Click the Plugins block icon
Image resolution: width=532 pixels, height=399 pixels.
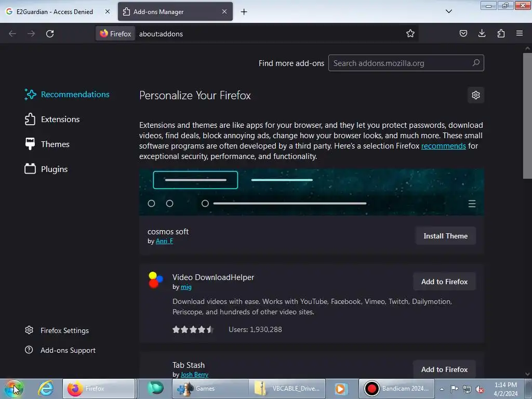pos(30,169)
